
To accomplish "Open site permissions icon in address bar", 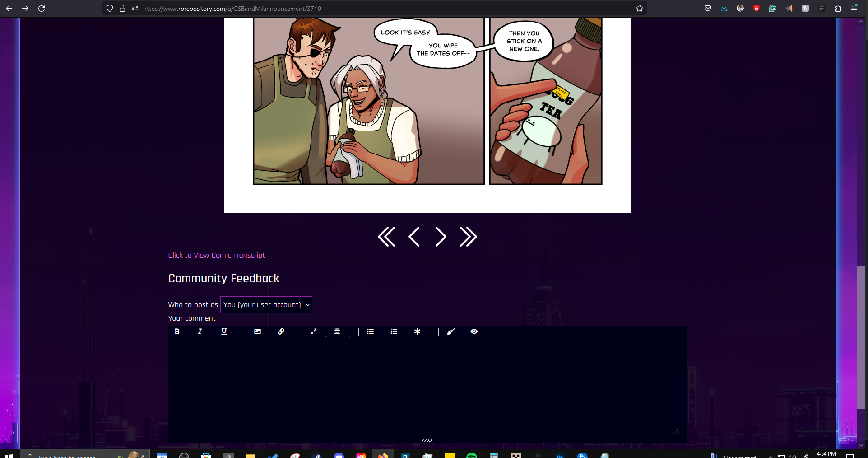I will [135, 8].
